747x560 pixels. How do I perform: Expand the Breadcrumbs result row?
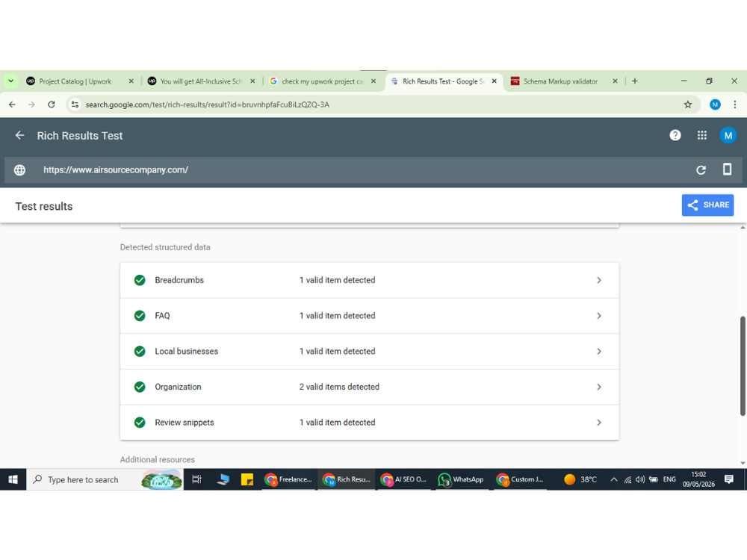tap(369, 281)
